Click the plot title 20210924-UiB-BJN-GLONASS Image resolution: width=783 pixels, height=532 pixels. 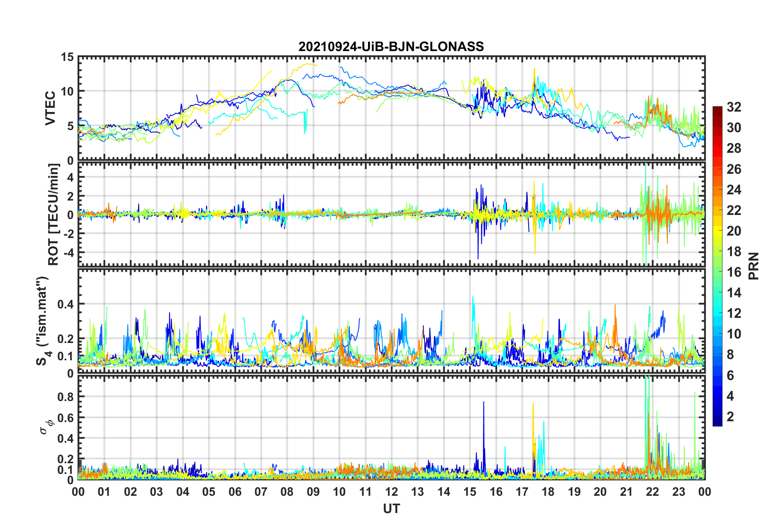click(x=391, y=47)
